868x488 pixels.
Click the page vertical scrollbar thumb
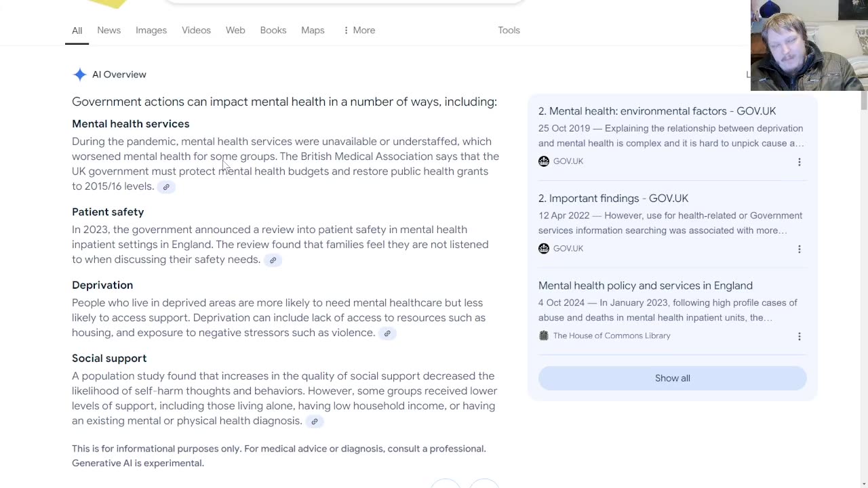(864, 100)
